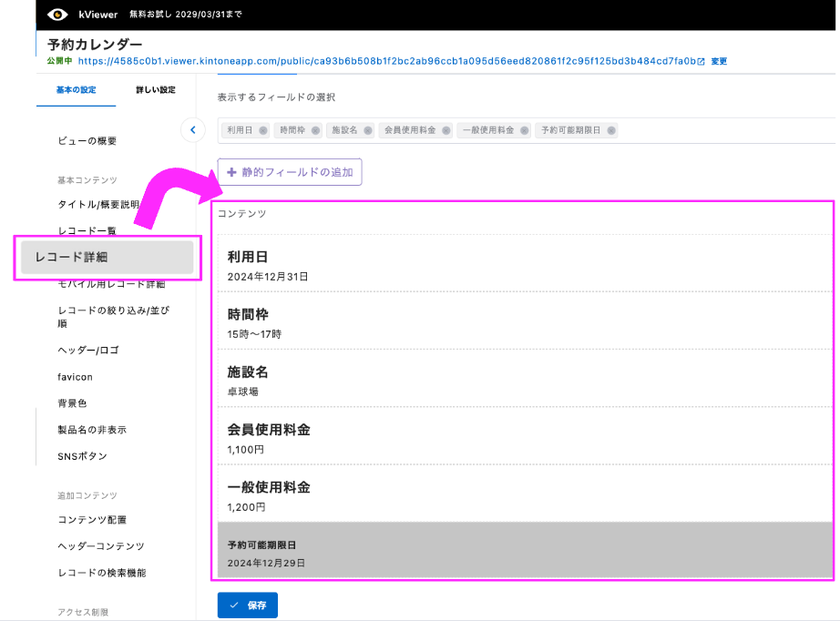Select the 利用日 content row

pos(525,263)
